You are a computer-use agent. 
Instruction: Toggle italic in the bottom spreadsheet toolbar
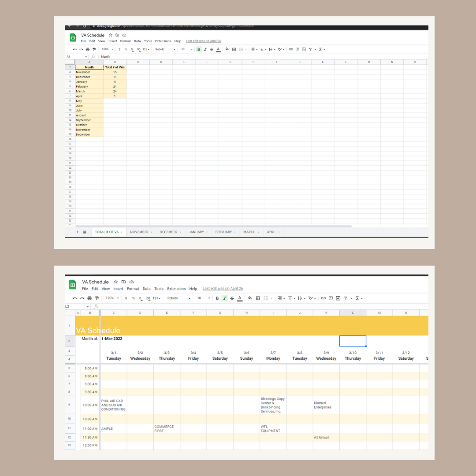[x=225, y=298]
